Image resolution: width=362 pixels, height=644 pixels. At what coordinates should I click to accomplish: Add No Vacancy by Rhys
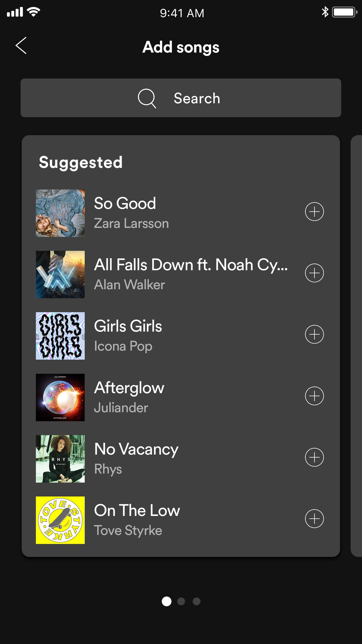314,457
